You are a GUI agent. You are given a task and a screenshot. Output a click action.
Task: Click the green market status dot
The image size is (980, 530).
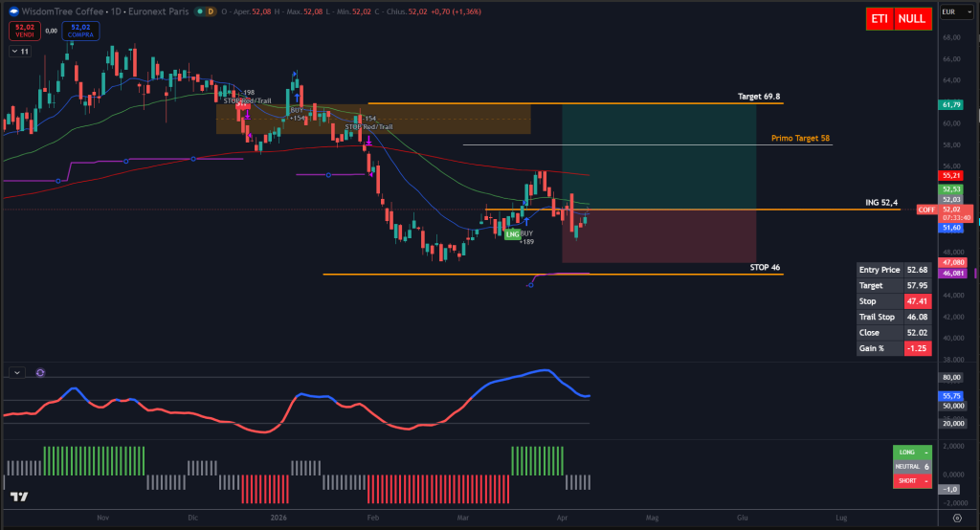pyautogui.click(x=199, y=11)
